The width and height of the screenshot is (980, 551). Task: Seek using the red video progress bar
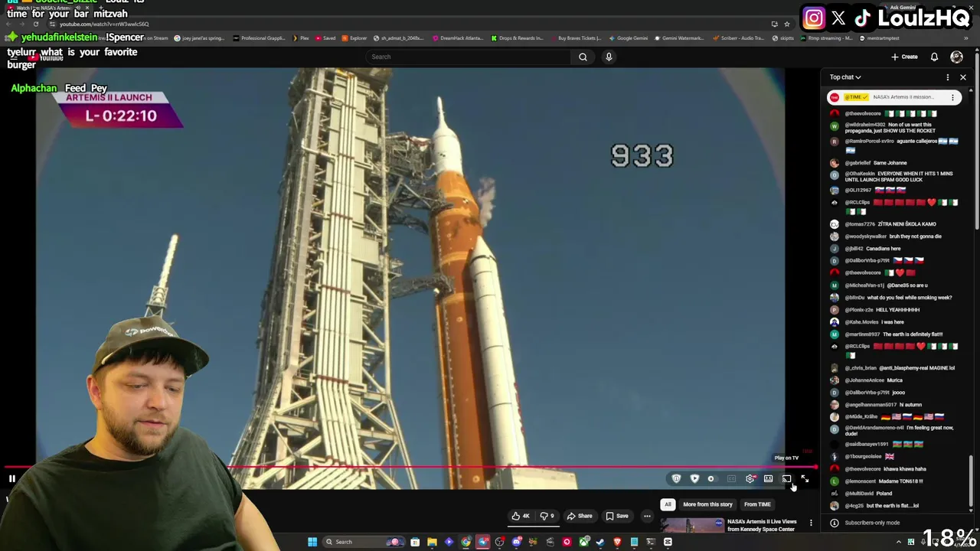[410, 467]
